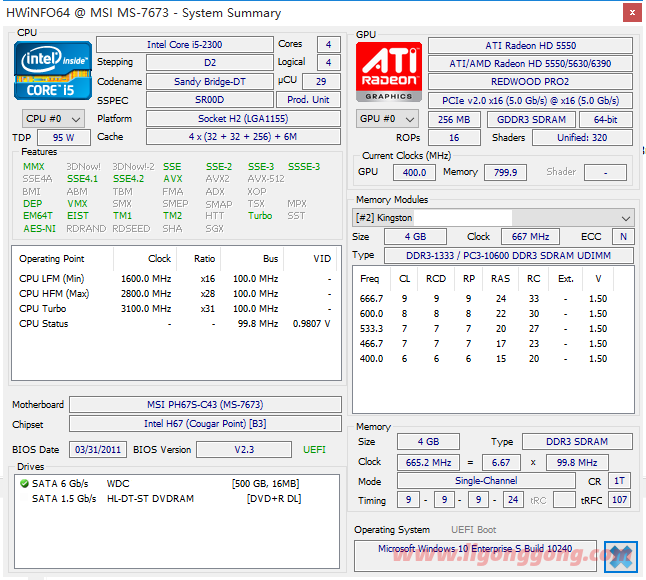The image size is (646, 580).
Task: Click the green checkmark beside SATA 6 Gb/s
Action: [24, 483]
